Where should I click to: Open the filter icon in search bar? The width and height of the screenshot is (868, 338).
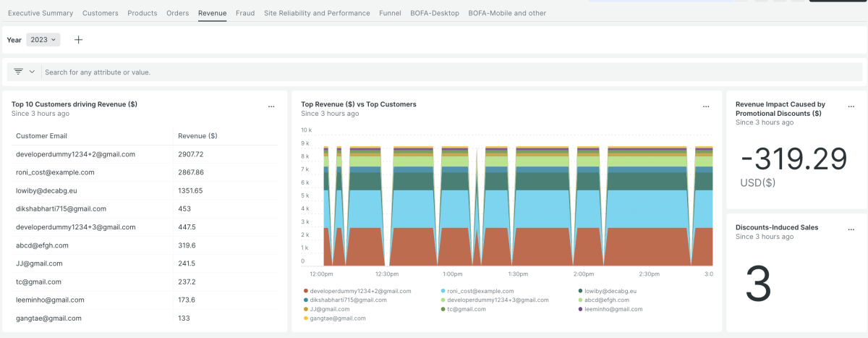pyautogui.click(x=19, y=72)
